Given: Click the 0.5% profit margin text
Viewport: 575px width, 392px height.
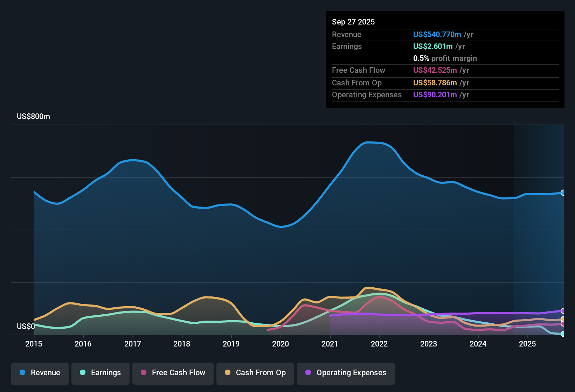Looking at the screenshot, I should coord(445,58).
